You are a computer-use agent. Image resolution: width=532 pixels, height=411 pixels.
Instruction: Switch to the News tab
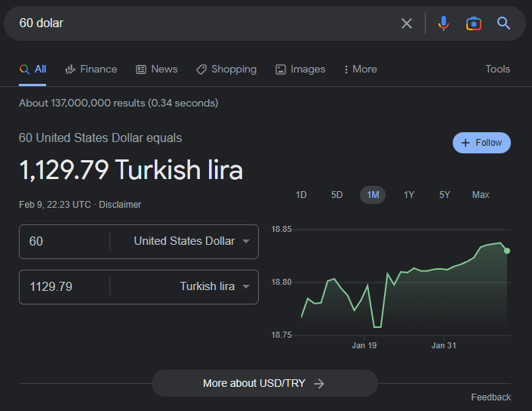157,70
